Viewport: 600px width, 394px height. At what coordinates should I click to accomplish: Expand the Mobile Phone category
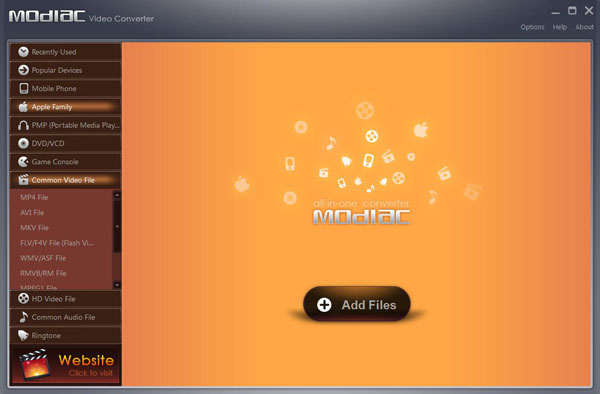tap(65, 88)
